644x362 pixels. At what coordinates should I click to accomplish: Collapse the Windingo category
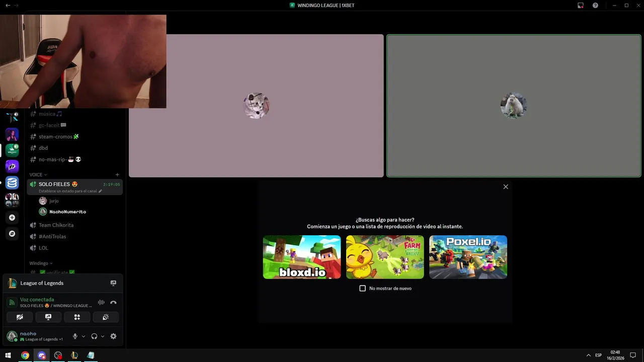point(41,263)
